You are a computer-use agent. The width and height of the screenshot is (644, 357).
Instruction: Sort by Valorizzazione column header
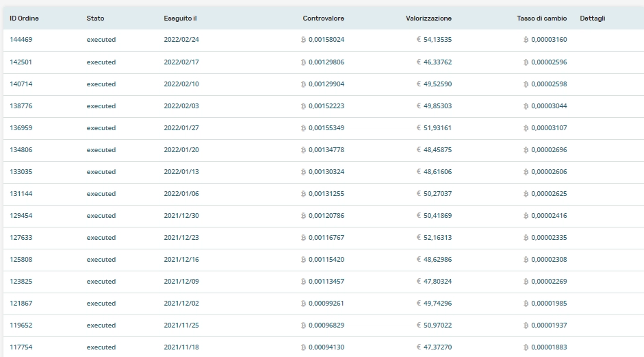428,18
